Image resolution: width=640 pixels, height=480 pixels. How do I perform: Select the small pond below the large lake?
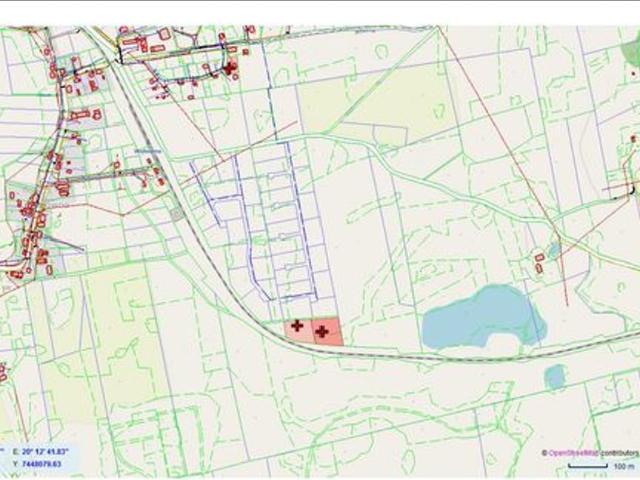(x=555, y=377)
